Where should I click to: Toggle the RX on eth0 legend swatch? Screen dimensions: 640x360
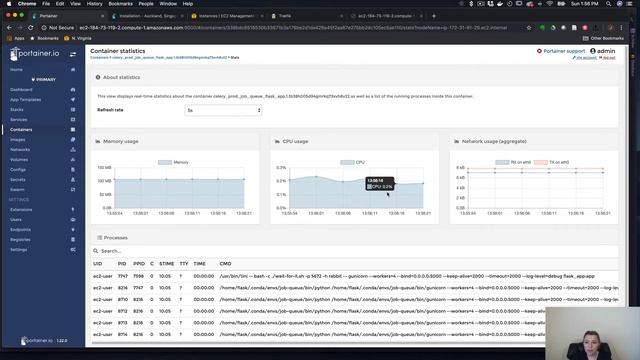click(x=502, y=162)
